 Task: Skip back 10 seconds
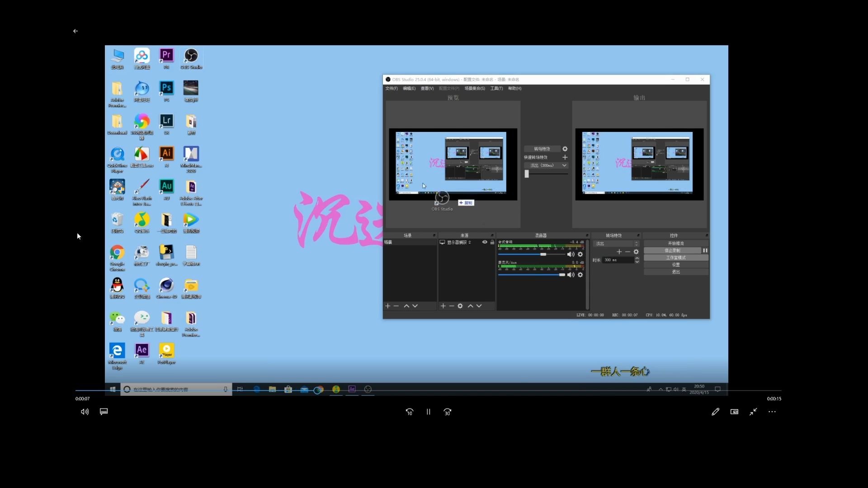pos(409,412)
